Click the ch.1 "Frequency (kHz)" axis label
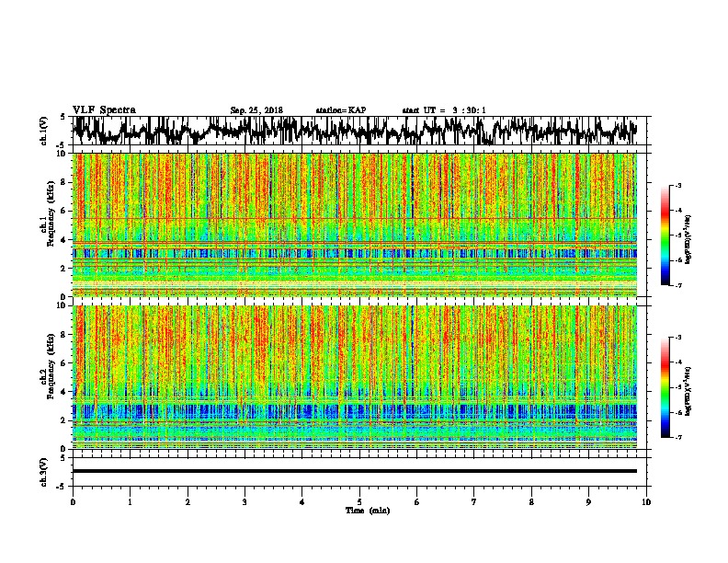This screenshot has width=728, height=563. pos(51,213)
